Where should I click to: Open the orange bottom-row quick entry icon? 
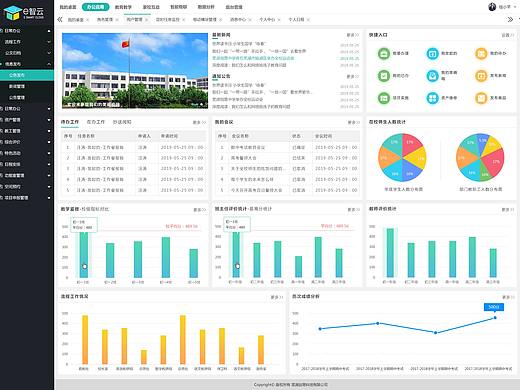click(x=481, y=98)
